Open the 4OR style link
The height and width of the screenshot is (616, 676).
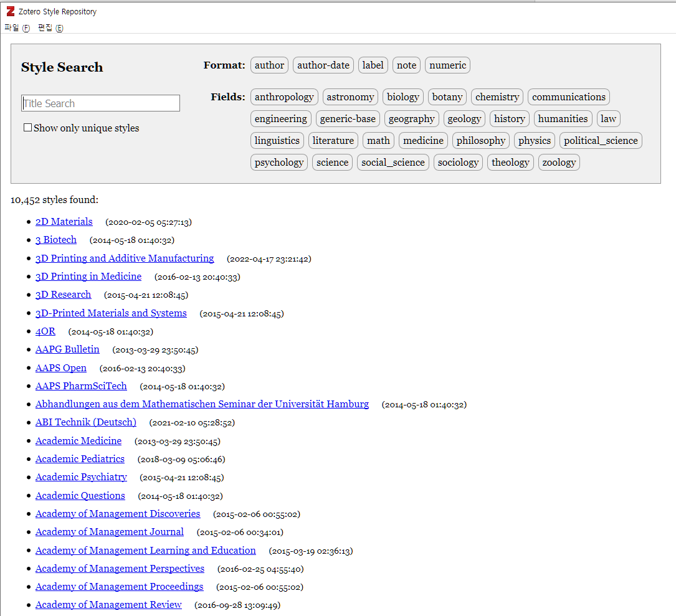(45, 331)
